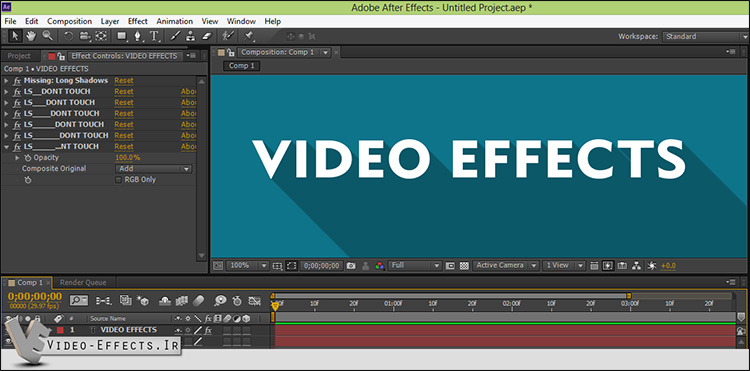
Task: Open the composition flowchart icon
Action: click(x=636, y=266)
